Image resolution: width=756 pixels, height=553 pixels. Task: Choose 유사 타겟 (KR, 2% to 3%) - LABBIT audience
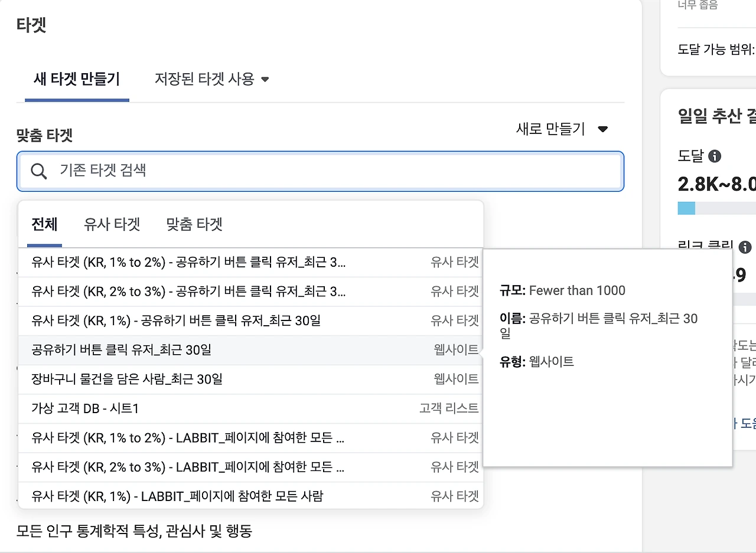tap(188, 467)
